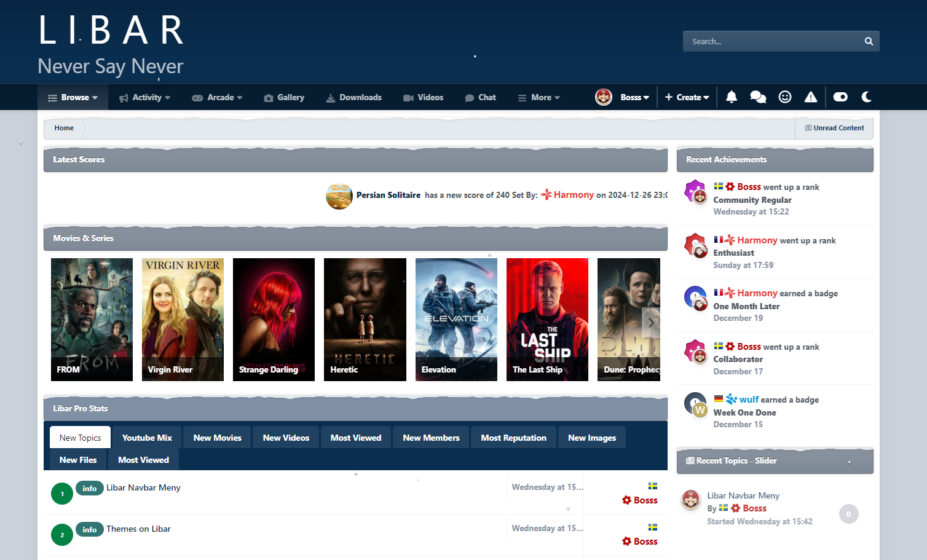Open the Themes on Libar topic
This screenshot has width=927, height=560.
click(x=138, y=529)
